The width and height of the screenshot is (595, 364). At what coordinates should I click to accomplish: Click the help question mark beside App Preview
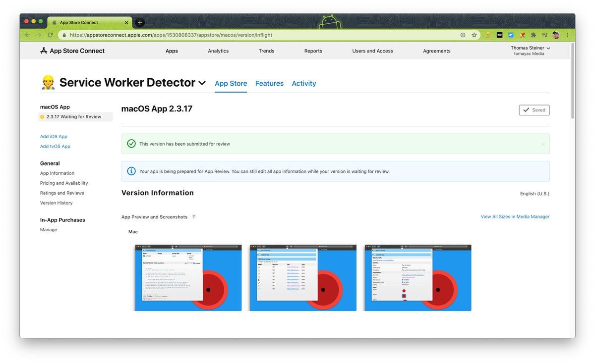[194, 217]
